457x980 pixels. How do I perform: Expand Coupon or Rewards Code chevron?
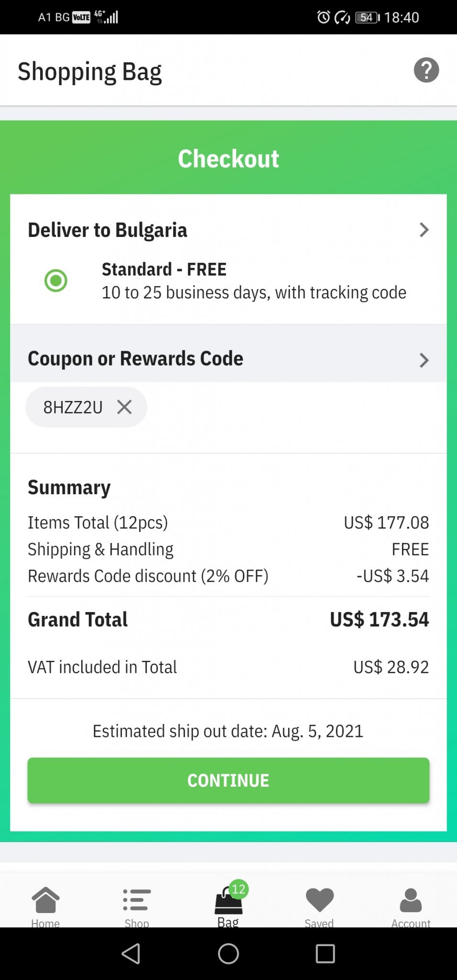click(x=424, y=360)
